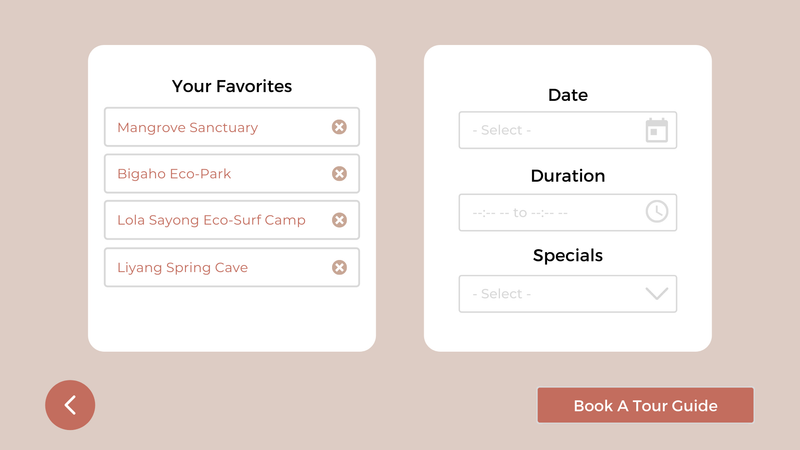Go back using the round arrow button
Viewport: 800px width, 450px height.
70,405
